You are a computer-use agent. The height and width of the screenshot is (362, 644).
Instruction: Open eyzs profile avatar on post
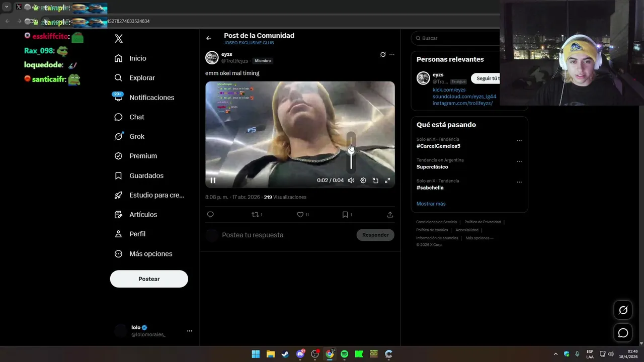pos(212,58)
